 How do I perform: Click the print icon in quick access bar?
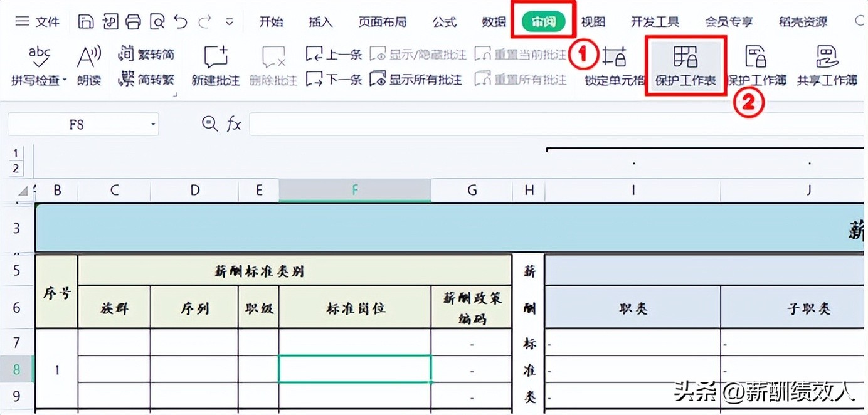pyautogui.click(x=133, y=20)
